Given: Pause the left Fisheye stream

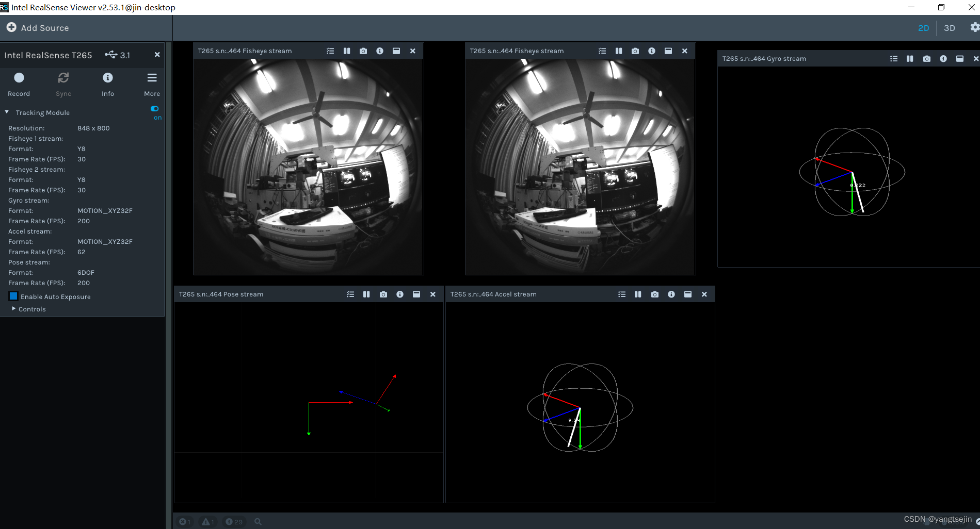Looking at the screenshot, I should (x=347, y=51).
